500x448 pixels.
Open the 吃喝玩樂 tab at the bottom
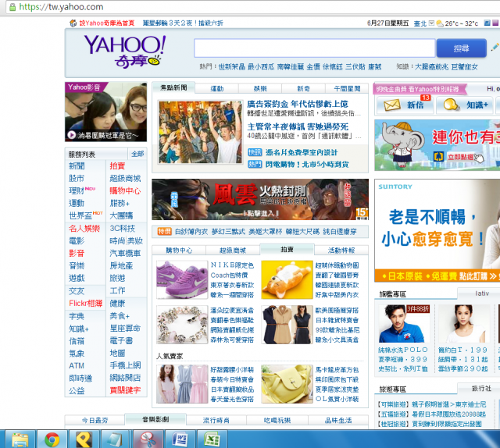click(277, 420)
